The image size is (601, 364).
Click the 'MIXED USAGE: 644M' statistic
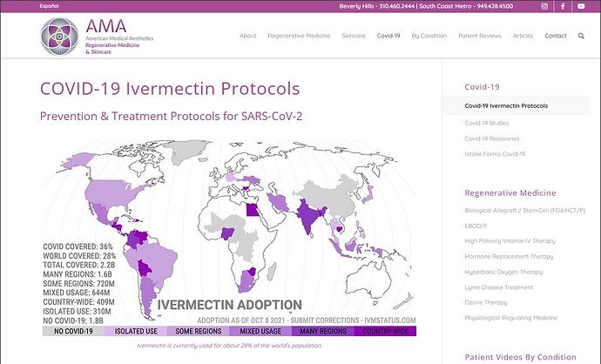pyautogui.click(x=77, y=293)
